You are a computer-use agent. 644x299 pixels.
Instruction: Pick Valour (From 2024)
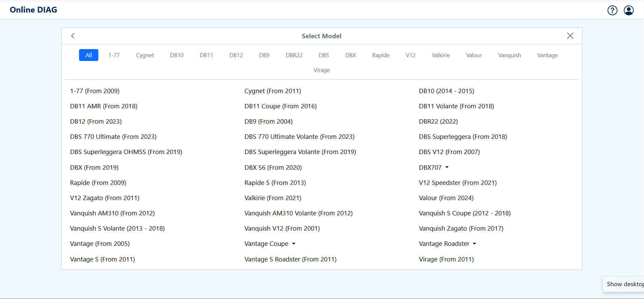(x=446, y=198)
